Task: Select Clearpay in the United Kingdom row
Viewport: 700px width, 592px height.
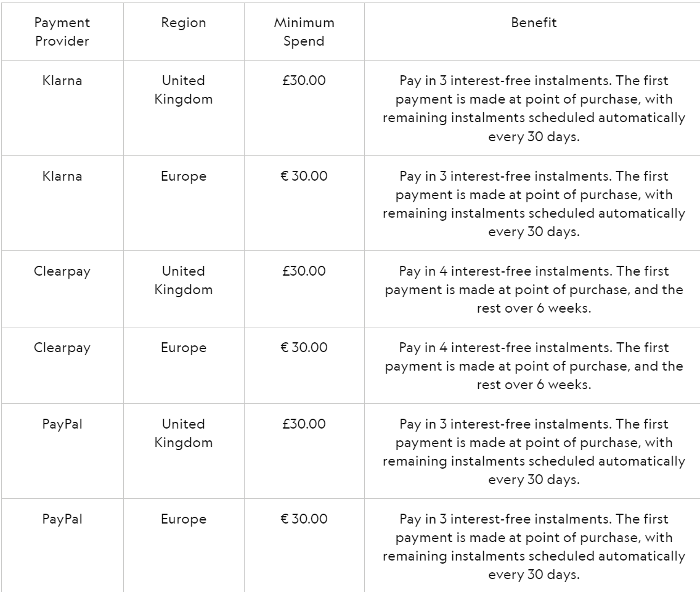Action: (62, 271)
